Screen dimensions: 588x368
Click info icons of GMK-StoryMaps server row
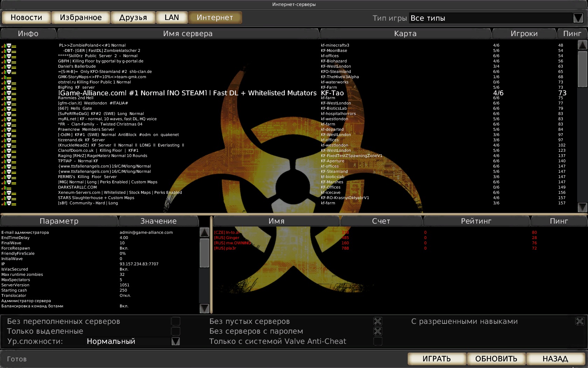(x=6, y=77)
